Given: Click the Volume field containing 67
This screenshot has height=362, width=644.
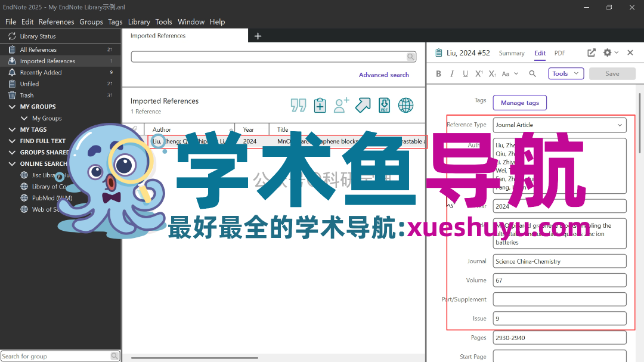Looking at the screenshot, I should tap(559, 280).
